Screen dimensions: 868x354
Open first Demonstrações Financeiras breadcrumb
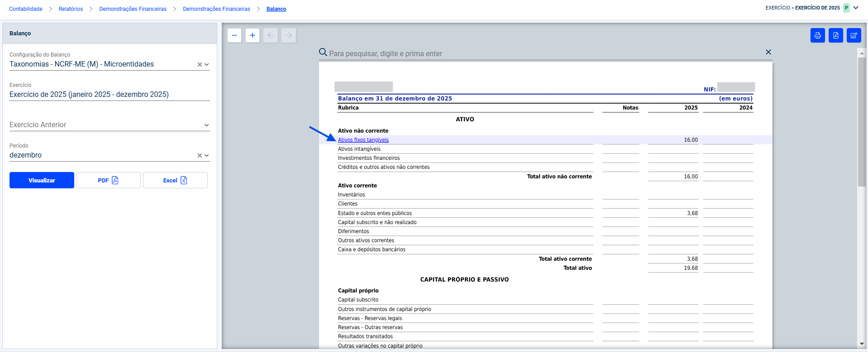click(133, 9)
